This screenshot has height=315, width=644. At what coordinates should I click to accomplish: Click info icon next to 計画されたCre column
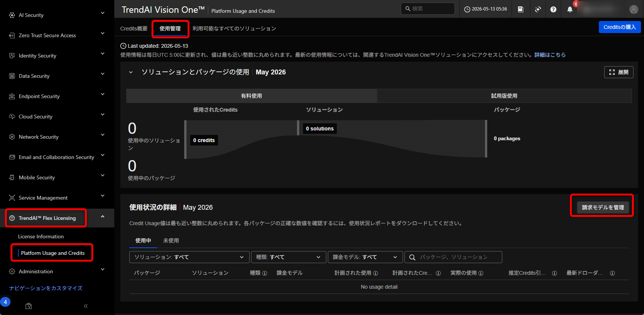438,273
